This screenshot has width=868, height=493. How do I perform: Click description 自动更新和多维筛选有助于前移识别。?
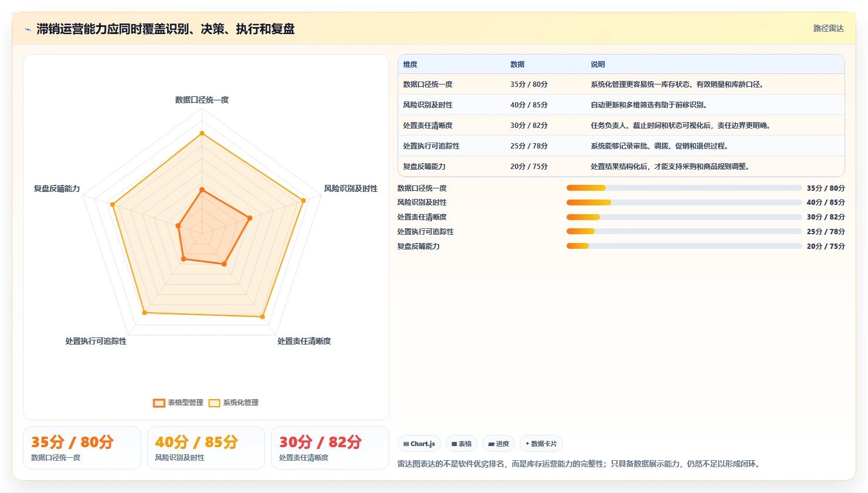point(650,105)
